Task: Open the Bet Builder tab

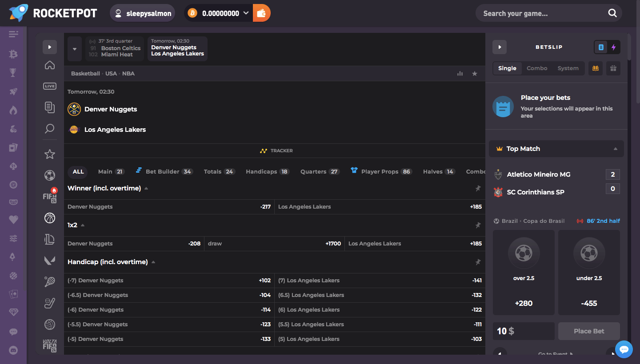Action: coord(164,172)
